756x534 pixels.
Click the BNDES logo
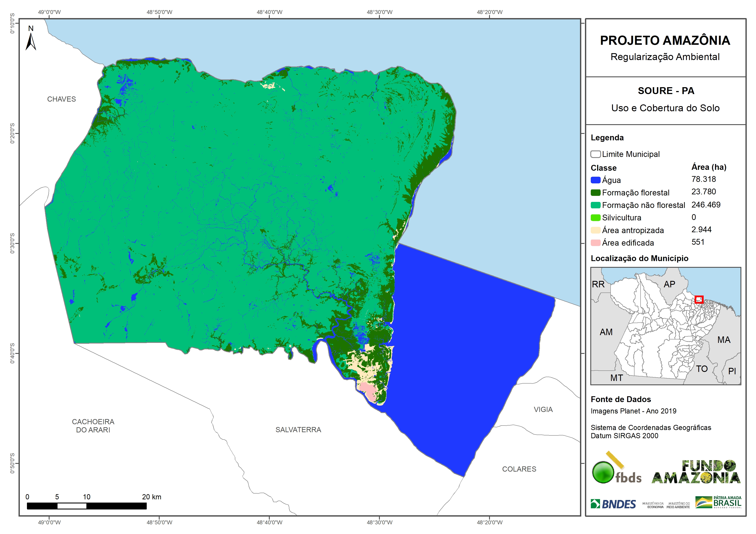[613, 504]
